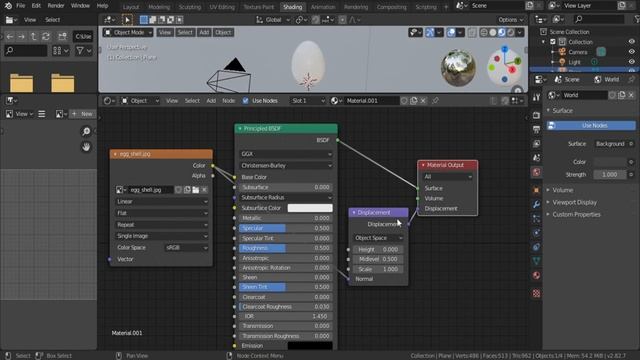Unlink material with the X icon
640x360 pixels.
pos(423,101)
